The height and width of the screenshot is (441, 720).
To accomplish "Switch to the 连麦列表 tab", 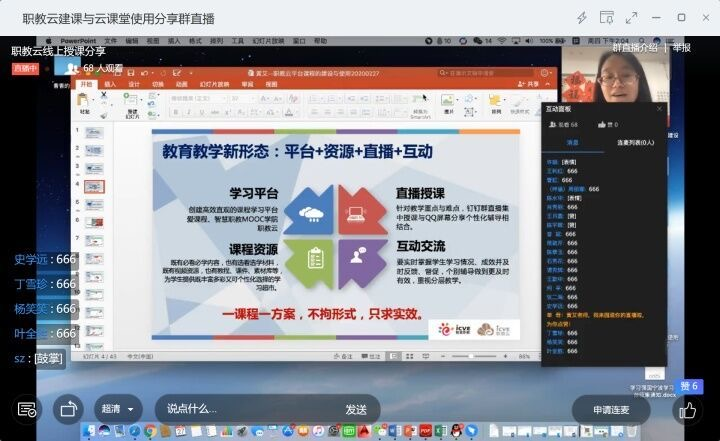I will 634,143.
